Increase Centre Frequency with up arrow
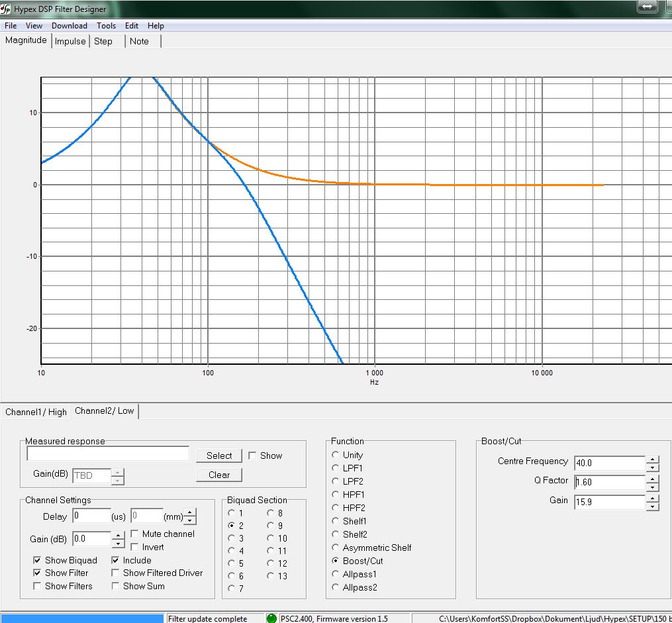Image resolution: width=672 pixels, height=623 pixels. click(652, 459)
